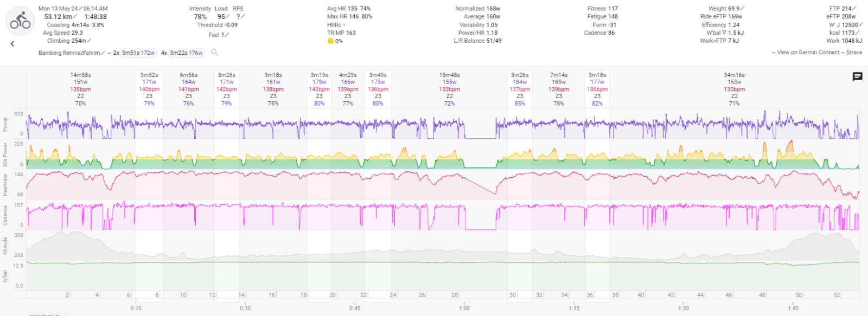The height and width of the screenshot is (316, 868).
Task: Select the 3m18s 177w interval header
Action: pyautogui.click(x=597, y=89)
